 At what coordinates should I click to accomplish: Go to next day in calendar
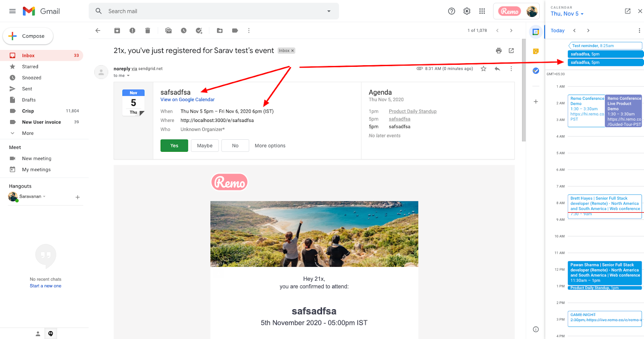click(588, 31)
